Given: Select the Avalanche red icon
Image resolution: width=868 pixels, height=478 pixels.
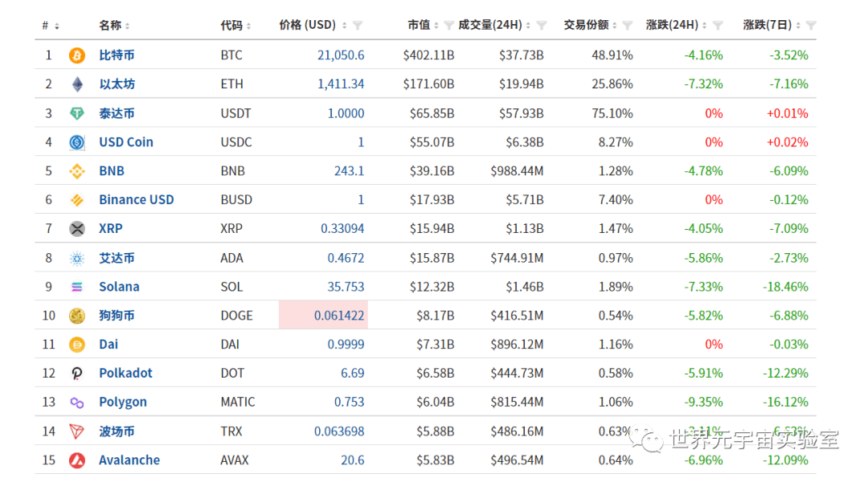Looking at the screenshot, I should coord(76,460).
